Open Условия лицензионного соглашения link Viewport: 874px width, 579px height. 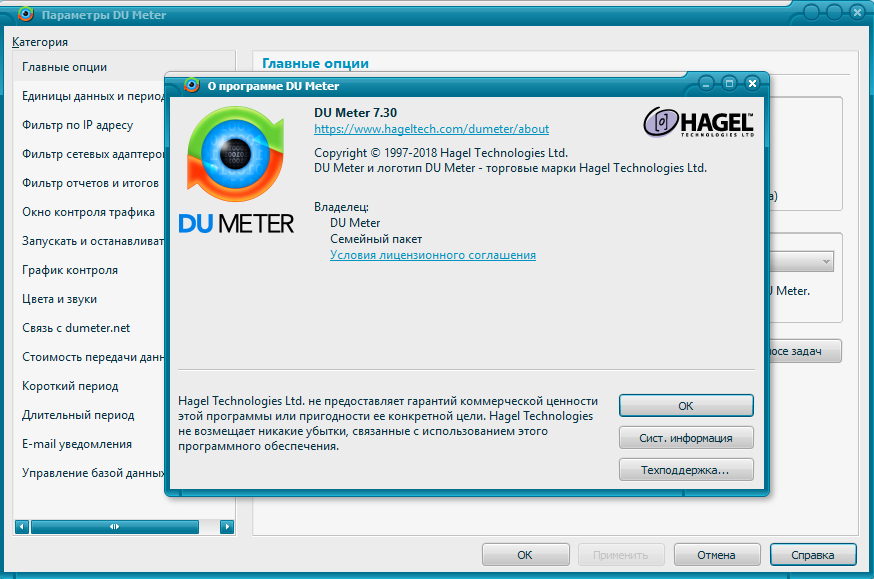(433, 255)
